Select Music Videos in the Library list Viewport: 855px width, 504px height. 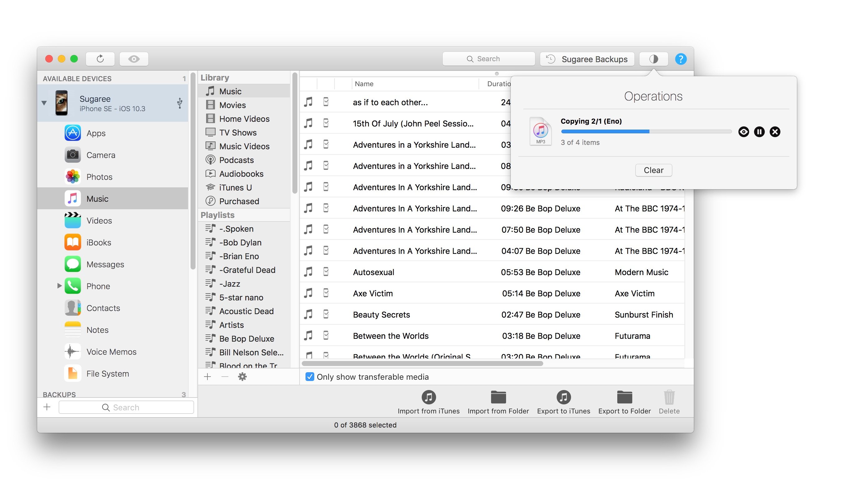click(244, 146)
